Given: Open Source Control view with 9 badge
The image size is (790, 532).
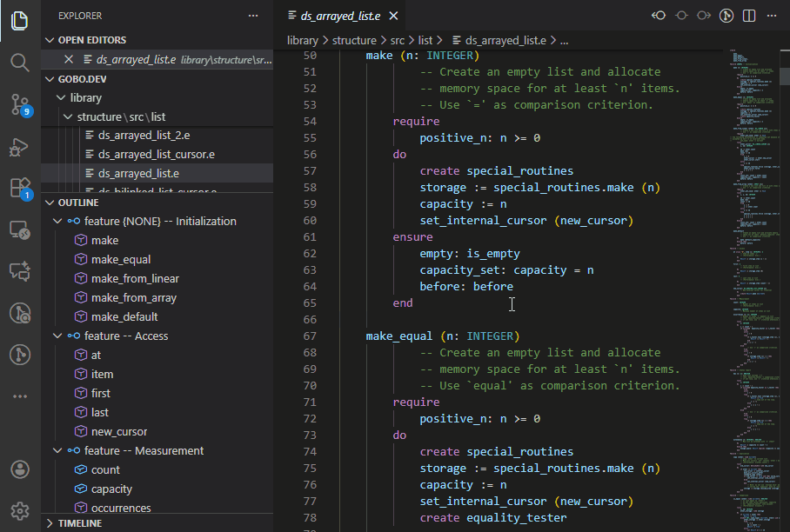Looking at the screenshot, I should pyautogui.click(x=20, y=105).
